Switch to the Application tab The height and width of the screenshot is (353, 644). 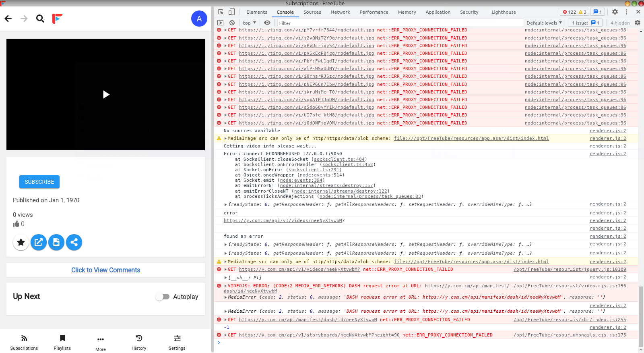click(438, 12)
